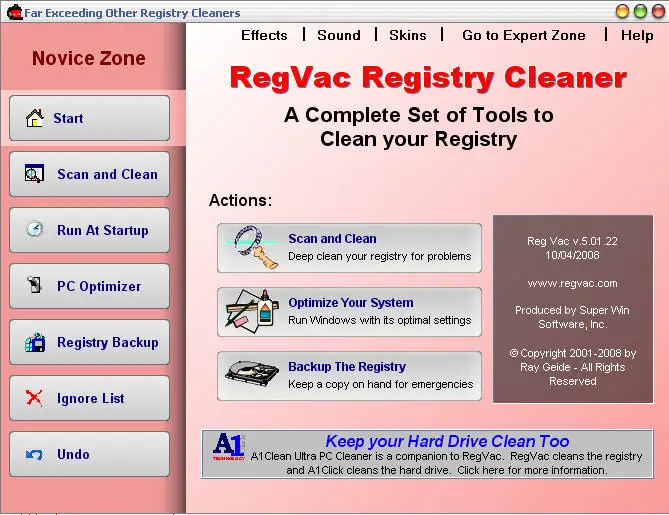Switch to Go to Expert Zone

coord(524,35)
